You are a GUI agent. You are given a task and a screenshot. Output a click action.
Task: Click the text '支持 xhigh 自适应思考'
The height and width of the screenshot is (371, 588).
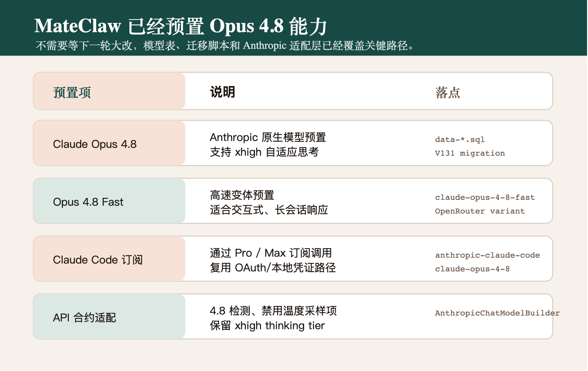264,152
